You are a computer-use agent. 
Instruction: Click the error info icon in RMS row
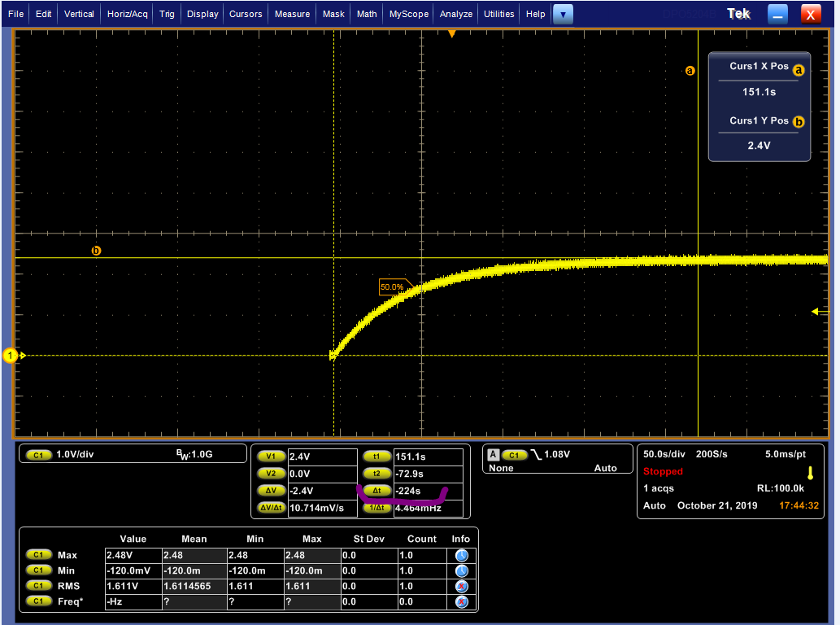pos(461,587)
